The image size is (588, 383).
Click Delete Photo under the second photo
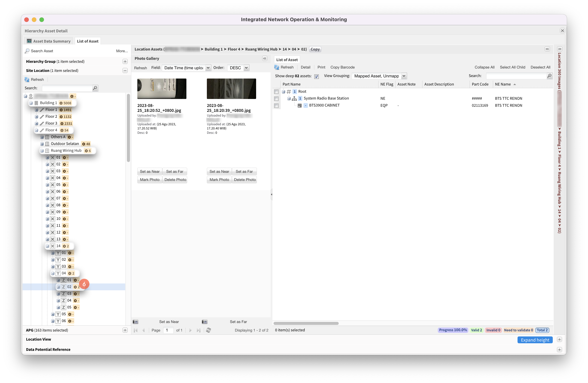(245, 180)
